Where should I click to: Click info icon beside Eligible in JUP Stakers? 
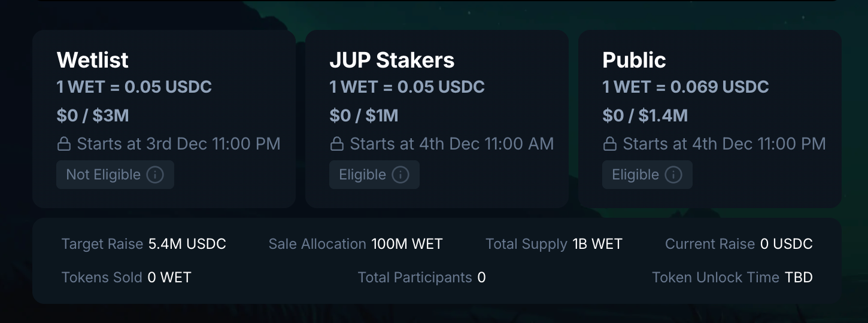(400, 175)
